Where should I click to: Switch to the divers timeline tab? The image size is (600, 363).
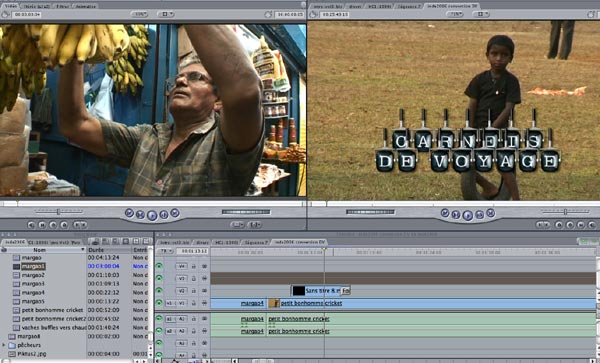point(202,242)
